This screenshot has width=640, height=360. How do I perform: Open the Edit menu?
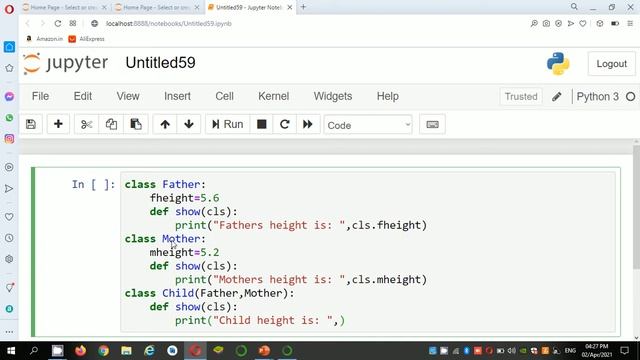point(82,96)
